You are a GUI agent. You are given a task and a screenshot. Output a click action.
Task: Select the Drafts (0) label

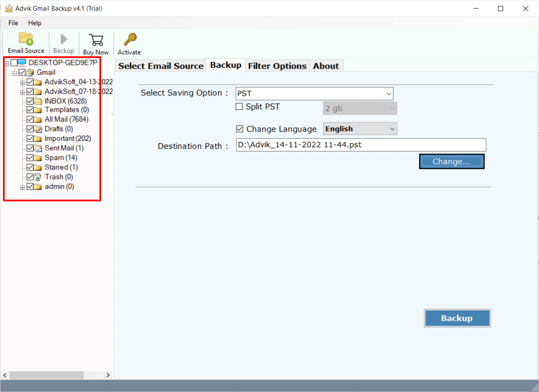coord(59,129)
